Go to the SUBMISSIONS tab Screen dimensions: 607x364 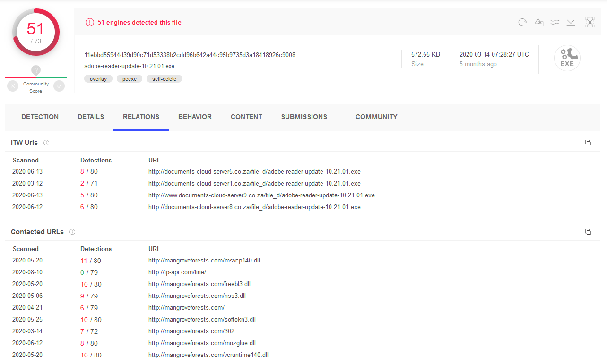304,117
